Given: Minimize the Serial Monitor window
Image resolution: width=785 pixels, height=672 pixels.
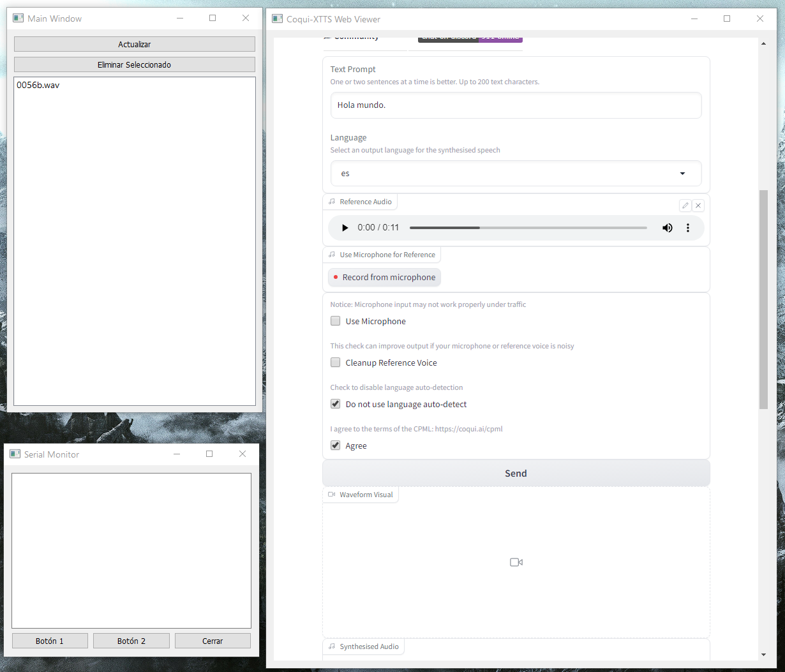Looking at the screenshot, I should [x=177, y=454].
